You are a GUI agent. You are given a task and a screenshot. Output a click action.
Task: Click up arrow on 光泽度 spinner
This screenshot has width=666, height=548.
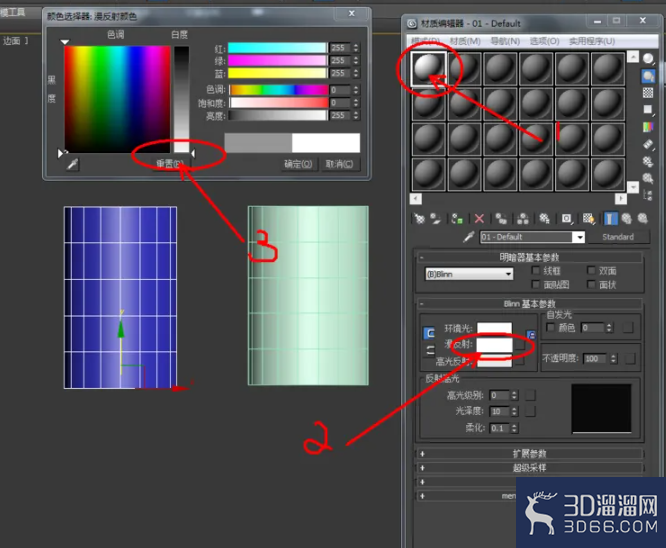514,409
